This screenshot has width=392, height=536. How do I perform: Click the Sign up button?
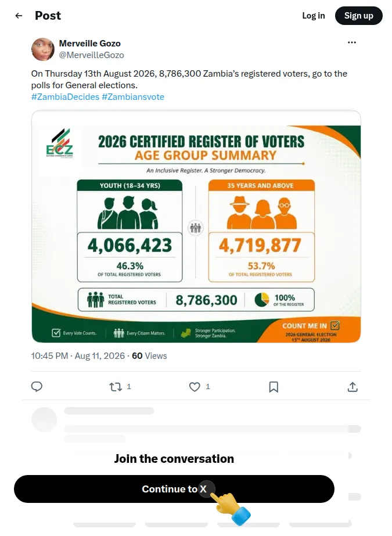[x=358, y=16]
